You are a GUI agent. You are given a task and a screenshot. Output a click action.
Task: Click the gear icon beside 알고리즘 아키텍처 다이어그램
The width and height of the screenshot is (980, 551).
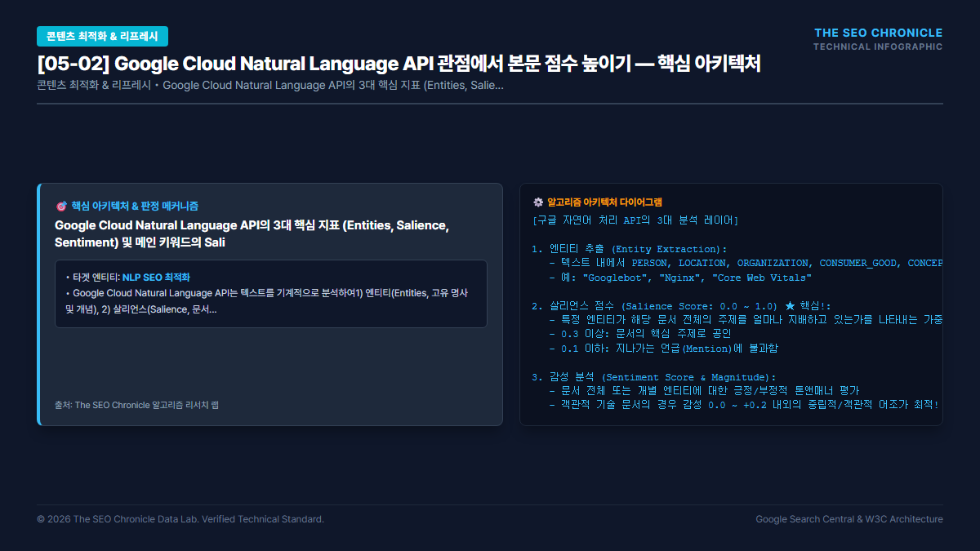click(x=537, y=202)
